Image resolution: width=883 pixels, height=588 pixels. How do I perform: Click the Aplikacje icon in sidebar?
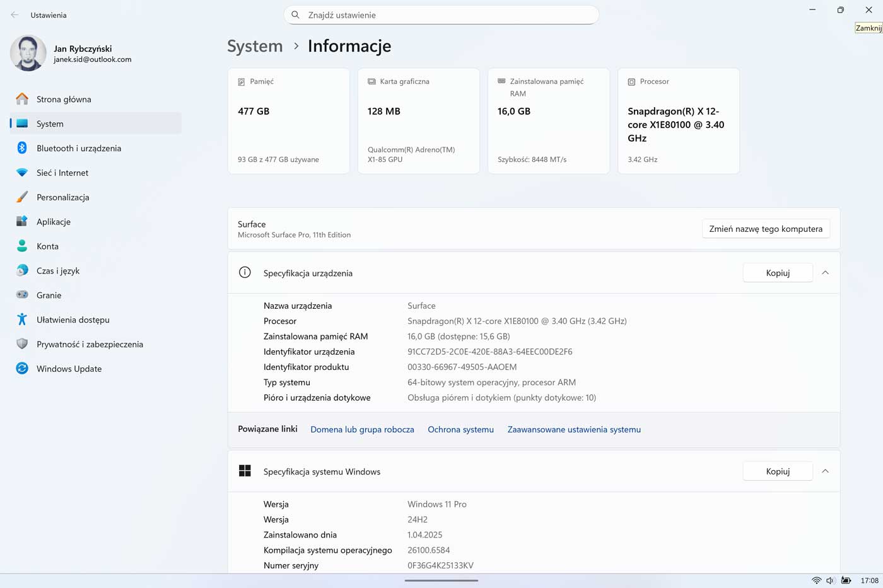(22, 222)
